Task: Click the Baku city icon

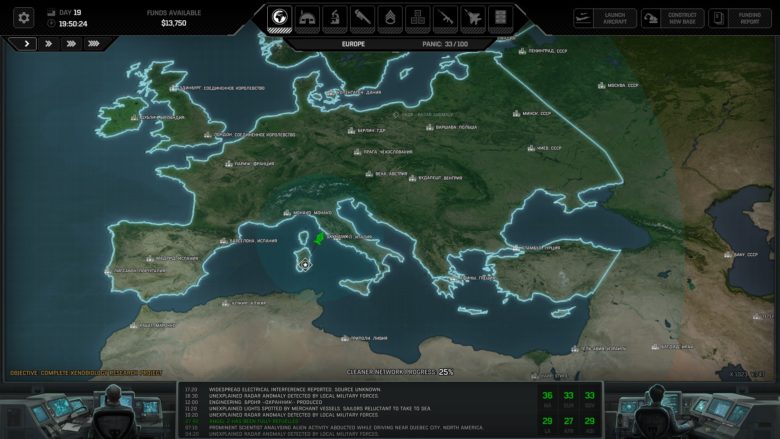Action: pos(728,255)
